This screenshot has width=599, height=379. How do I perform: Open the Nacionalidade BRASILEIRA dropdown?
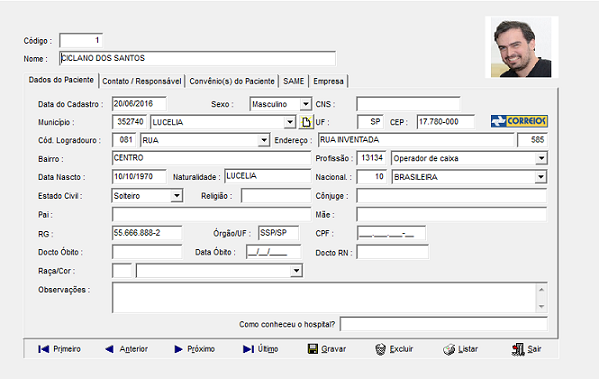click(x=541, y=177)
